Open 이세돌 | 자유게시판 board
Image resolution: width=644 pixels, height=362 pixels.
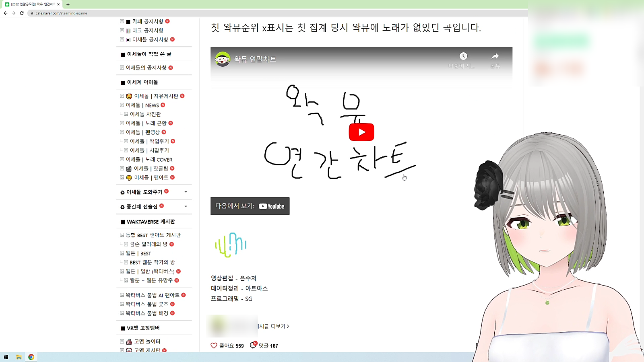[x=156, y=96]
